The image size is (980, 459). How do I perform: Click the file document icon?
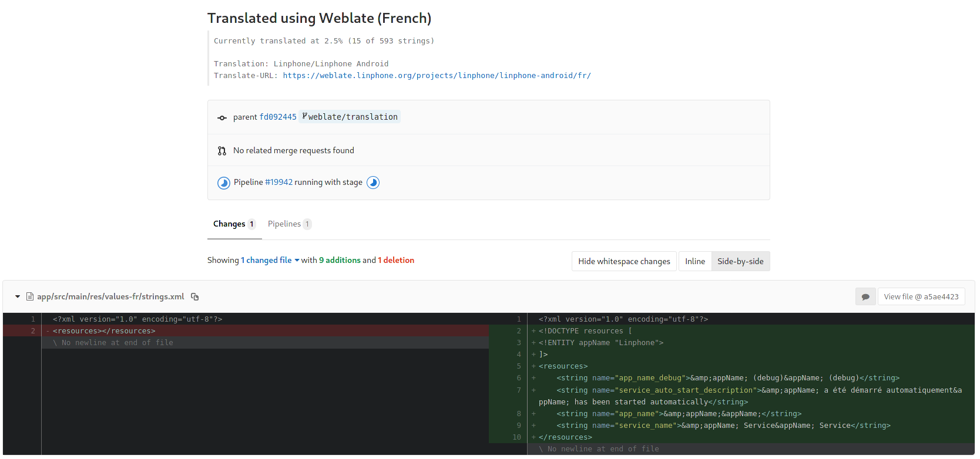click(29, 297)
